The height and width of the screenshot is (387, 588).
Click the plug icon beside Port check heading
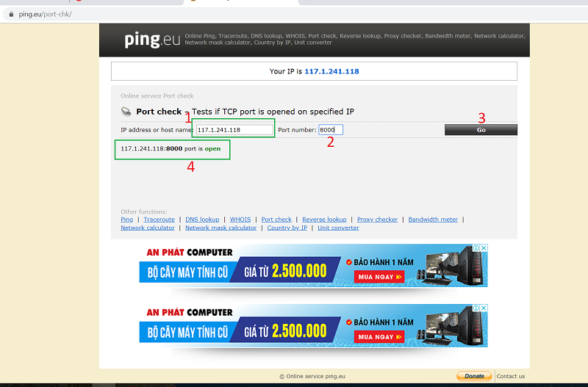(127, 112)
